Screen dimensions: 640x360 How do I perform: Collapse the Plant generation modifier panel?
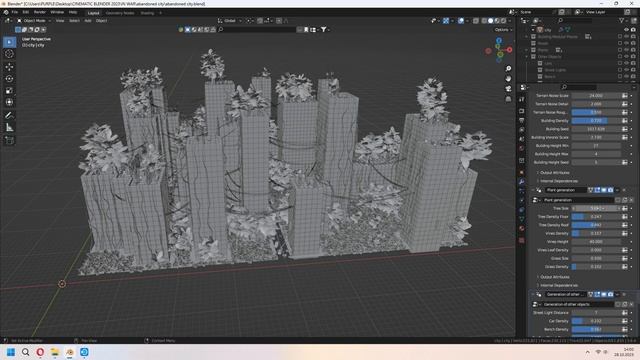click(533, 190)
